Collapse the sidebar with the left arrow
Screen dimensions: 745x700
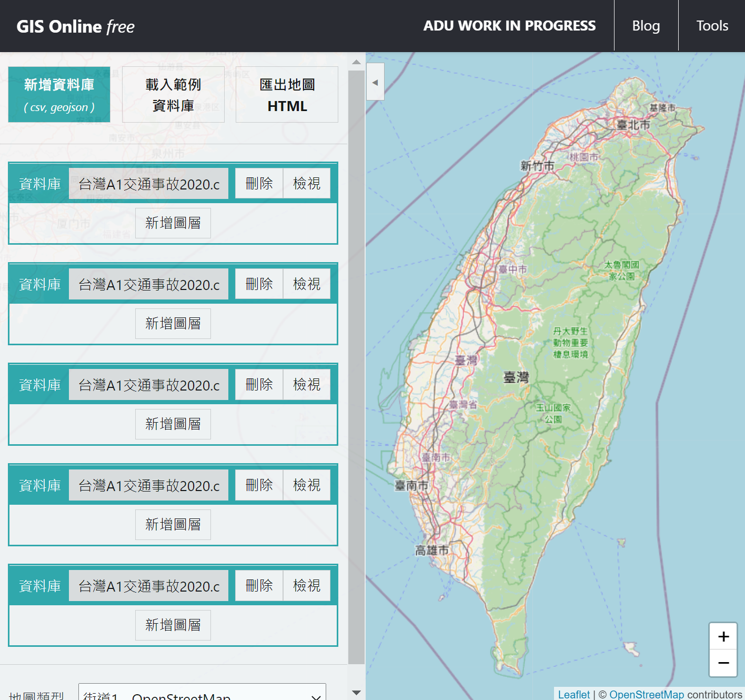[375, 82]
